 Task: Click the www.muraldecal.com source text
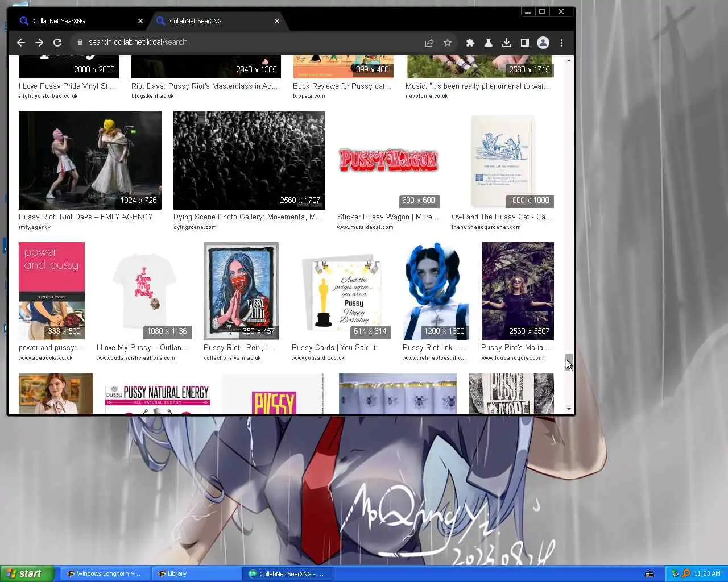(x=365, y=227)
